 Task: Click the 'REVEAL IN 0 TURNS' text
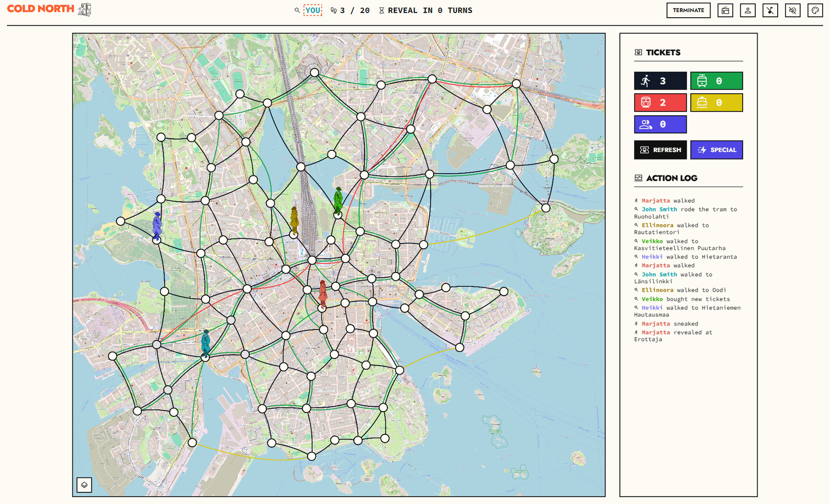(x=430, y=10)
